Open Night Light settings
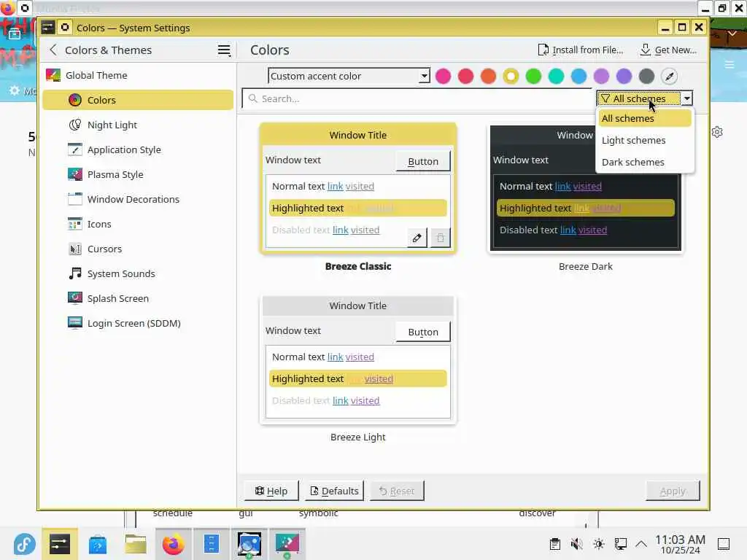The image size is (747, 560). (138, 125)
